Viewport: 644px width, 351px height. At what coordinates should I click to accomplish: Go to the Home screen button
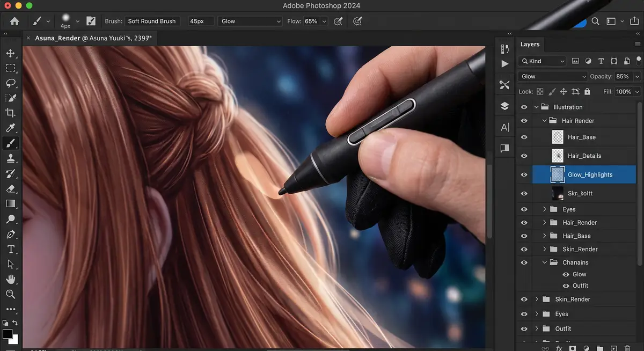pyautogui.click(x=14, y=21)
